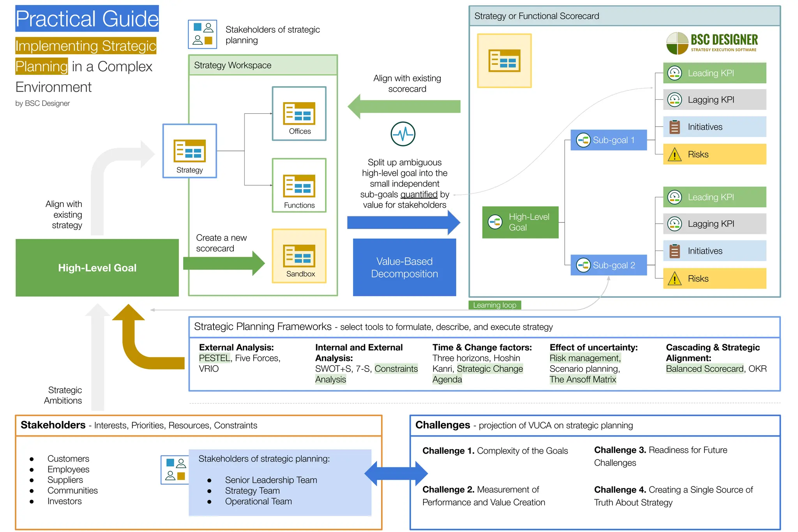
Task: Click the Learning loop label
Action: 494,305
